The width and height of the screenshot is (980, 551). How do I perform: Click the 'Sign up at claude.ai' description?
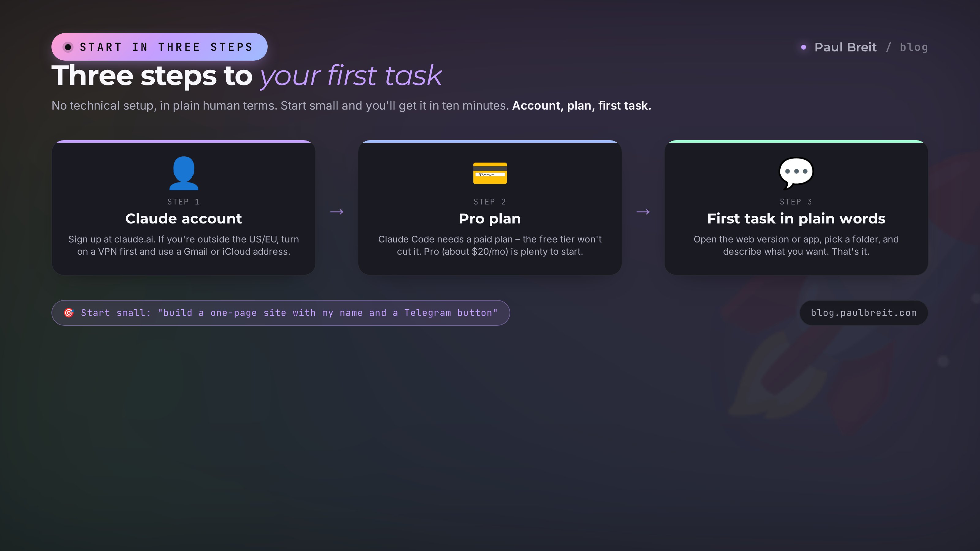point(183,245)
